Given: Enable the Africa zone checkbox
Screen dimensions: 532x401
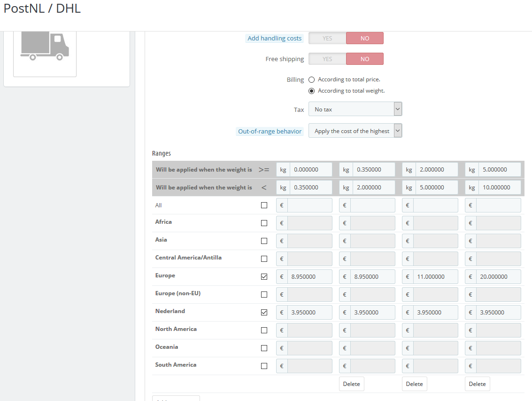Looking at the screenshot, I should point(264,223).
